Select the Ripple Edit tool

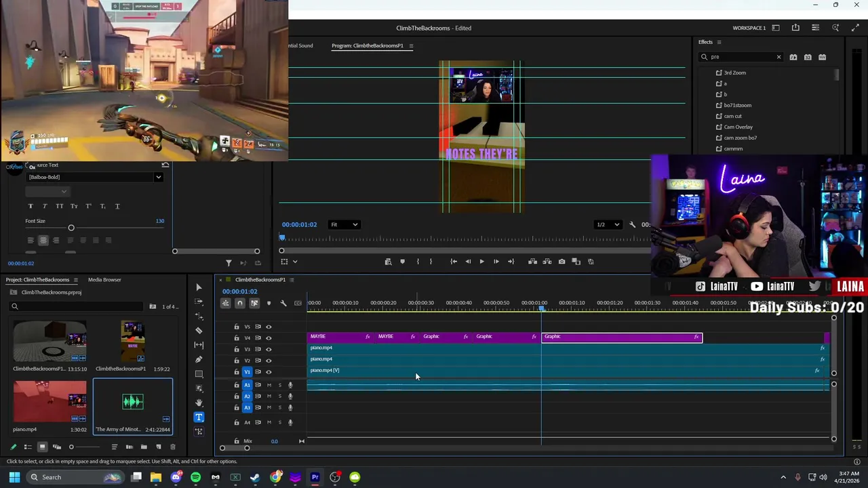pyautogui.click(x=199, y=316)
